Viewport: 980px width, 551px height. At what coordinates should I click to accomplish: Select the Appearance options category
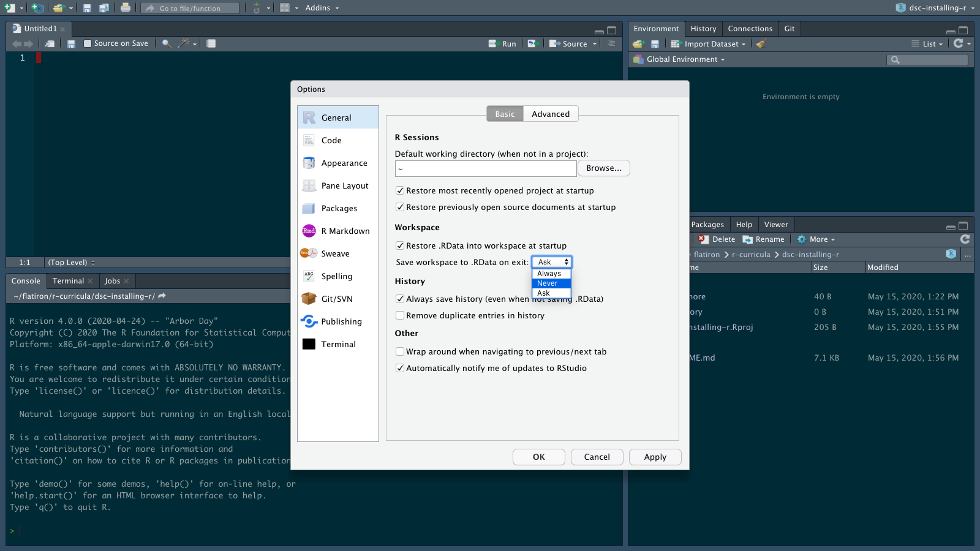338,163
